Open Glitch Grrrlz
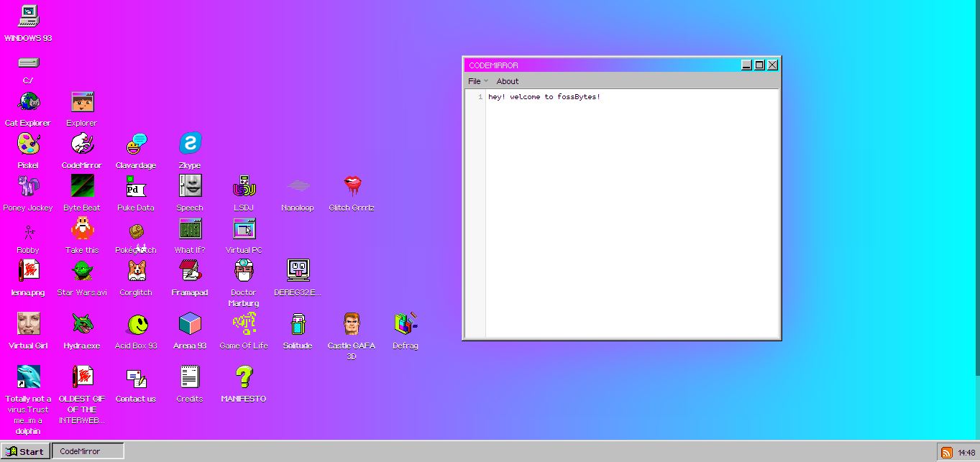 coord(351,185)
